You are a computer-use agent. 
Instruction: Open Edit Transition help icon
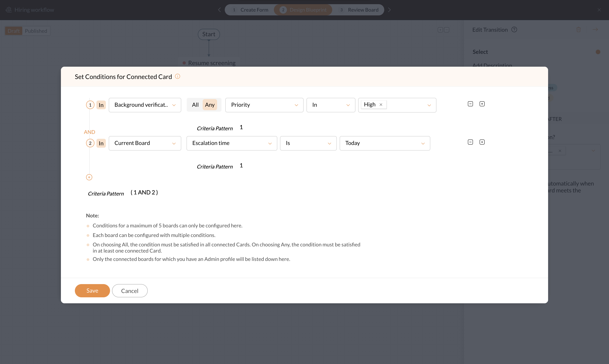coord(514,30)
